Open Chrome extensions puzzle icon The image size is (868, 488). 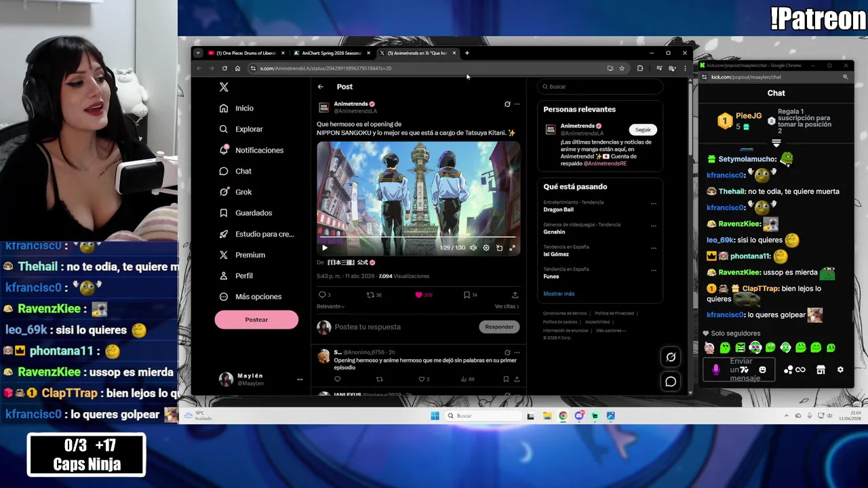pos(639,68)
